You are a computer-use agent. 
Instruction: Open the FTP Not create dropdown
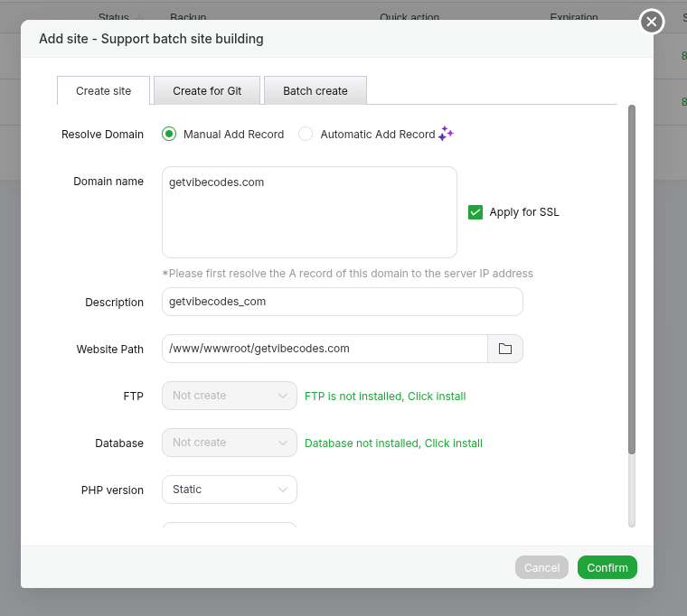click(229, 396)
